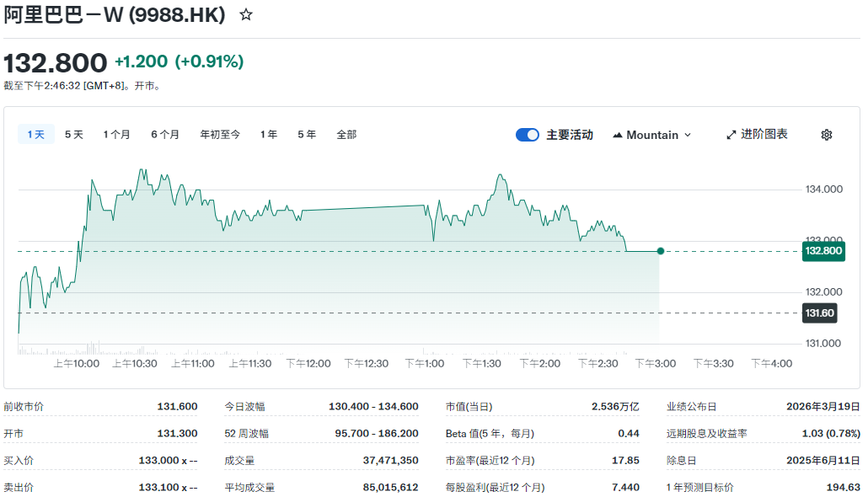The image size is (868, 497).
Task: Click the 进阶图表 expand arrow icon
Action: (x=730, y=134)
